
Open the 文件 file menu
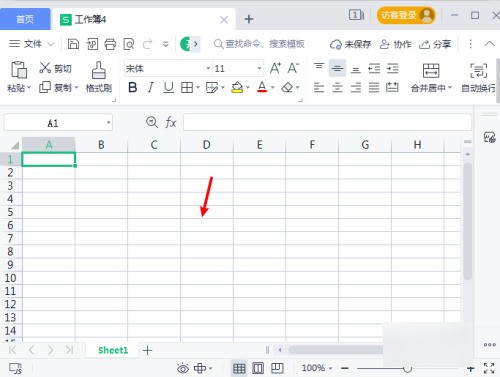[x=31, y=44]
